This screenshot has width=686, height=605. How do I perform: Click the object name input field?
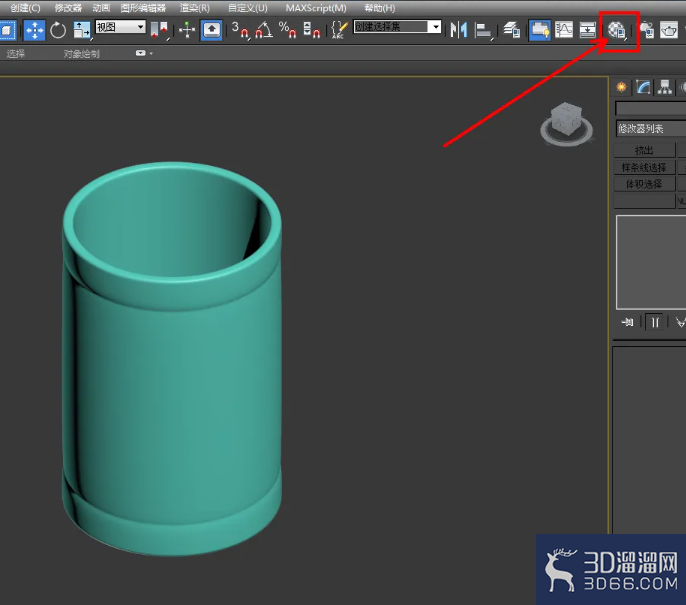(651, 108)
